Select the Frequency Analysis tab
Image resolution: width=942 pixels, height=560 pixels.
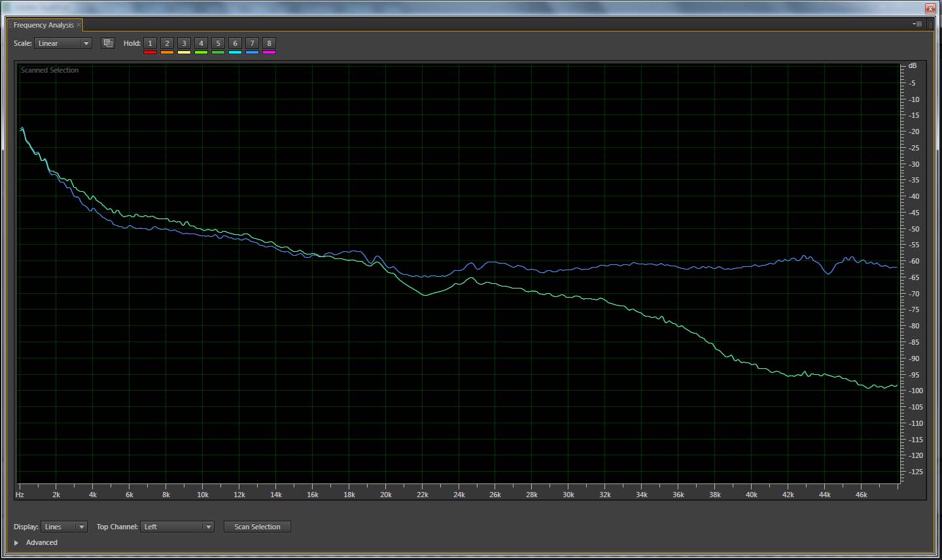(x=43, y=25)
